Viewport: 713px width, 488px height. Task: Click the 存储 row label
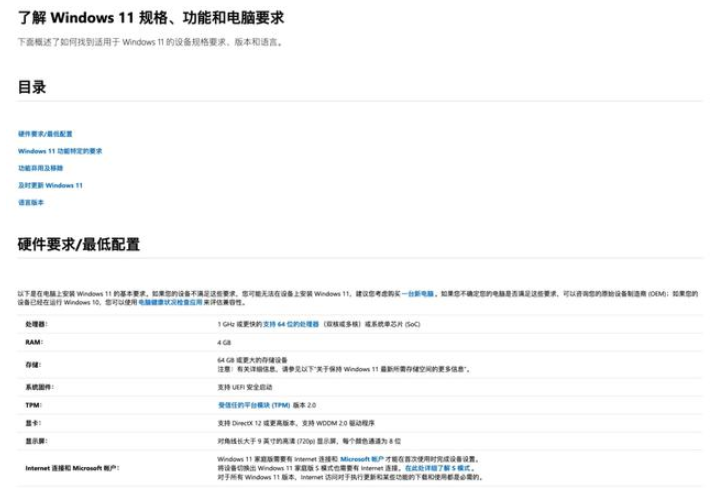(33, 364)
